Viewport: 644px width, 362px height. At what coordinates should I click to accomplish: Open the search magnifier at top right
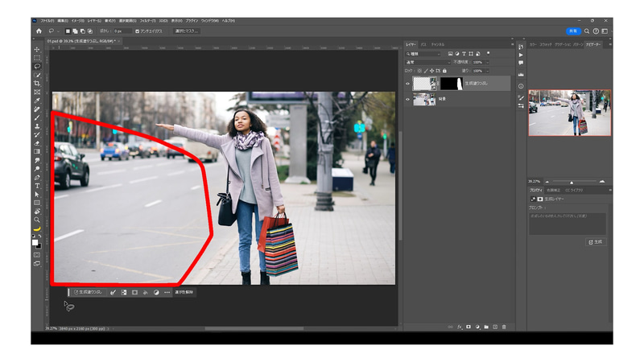pyautogui.click(x=587, y=31)
